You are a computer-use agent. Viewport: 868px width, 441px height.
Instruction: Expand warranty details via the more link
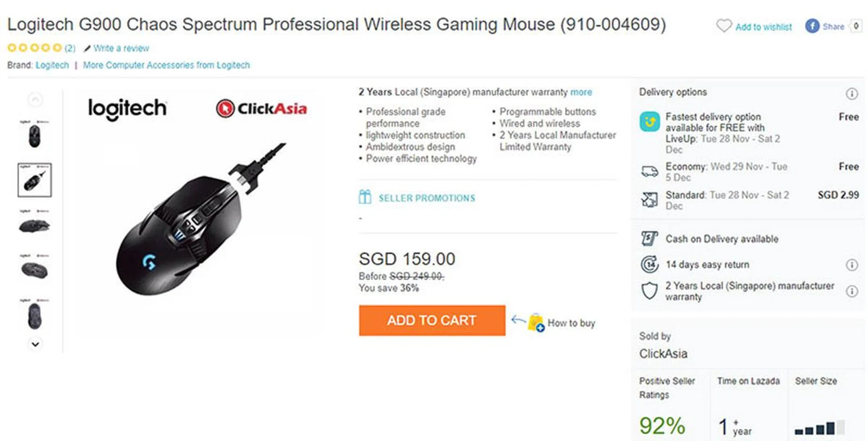581,92
